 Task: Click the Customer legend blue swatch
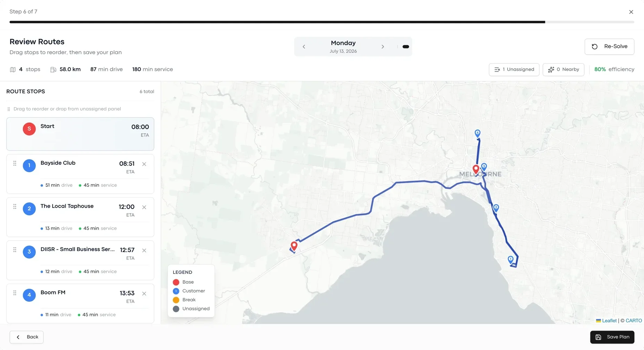(176, 291)
